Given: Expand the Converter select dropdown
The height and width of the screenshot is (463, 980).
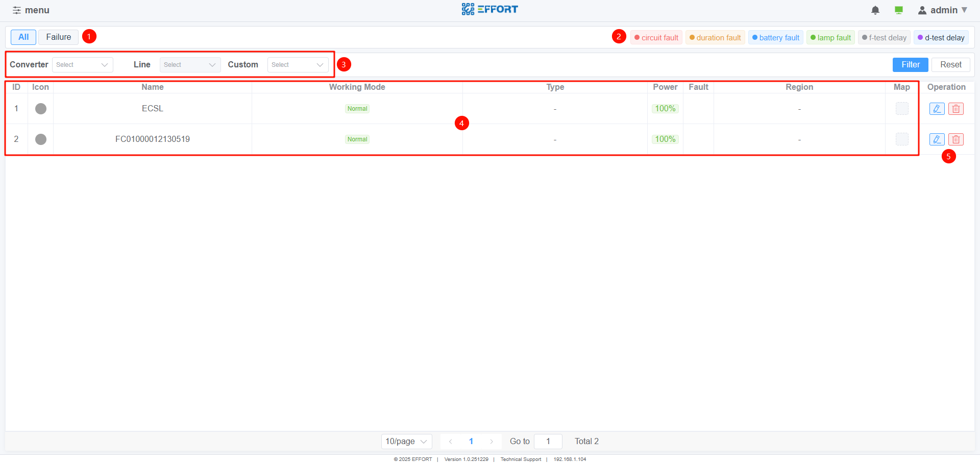Looking at the screenshot, I should 82,65.
